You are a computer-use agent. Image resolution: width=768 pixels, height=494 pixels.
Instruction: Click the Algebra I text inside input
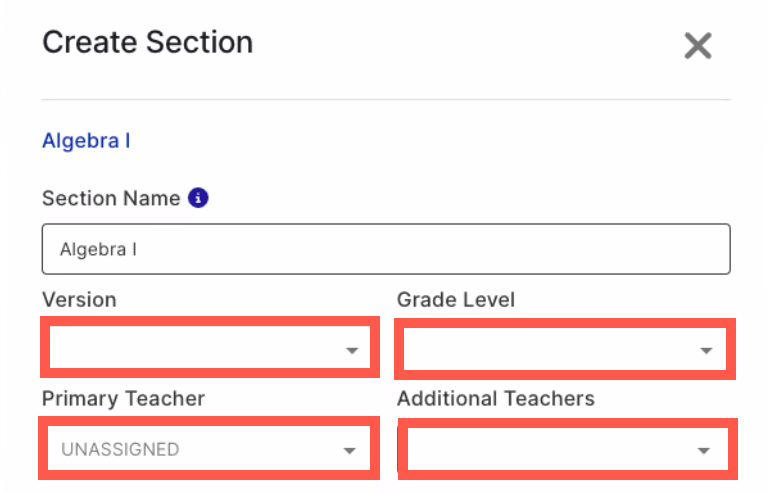coord(98,249)
